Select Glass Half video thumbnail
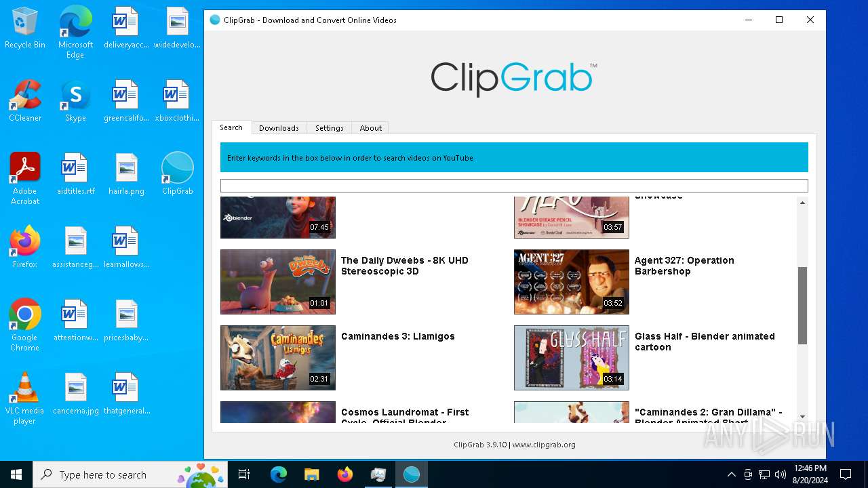 click(572, 358)
